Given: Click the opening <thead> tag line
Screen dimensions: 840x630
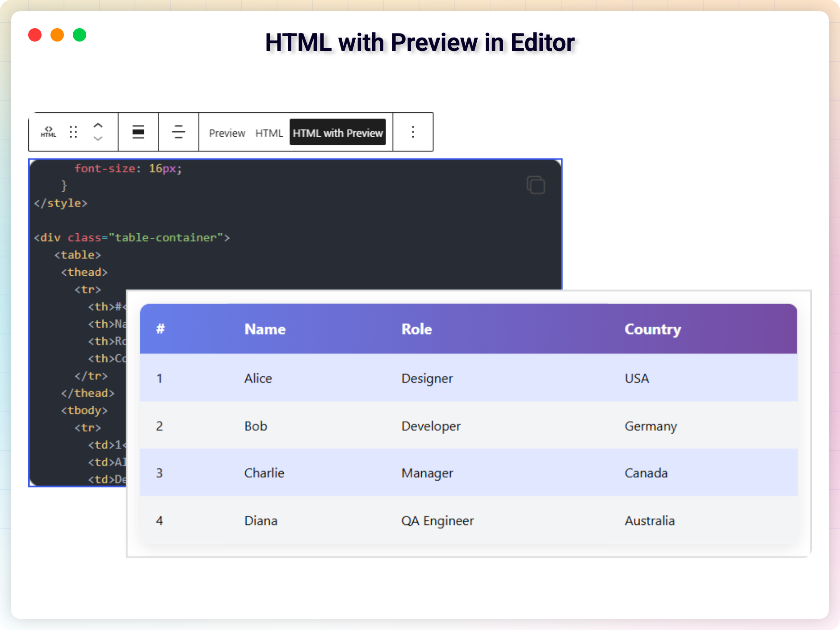Looking at the screenshot, I should coord(84,272).
